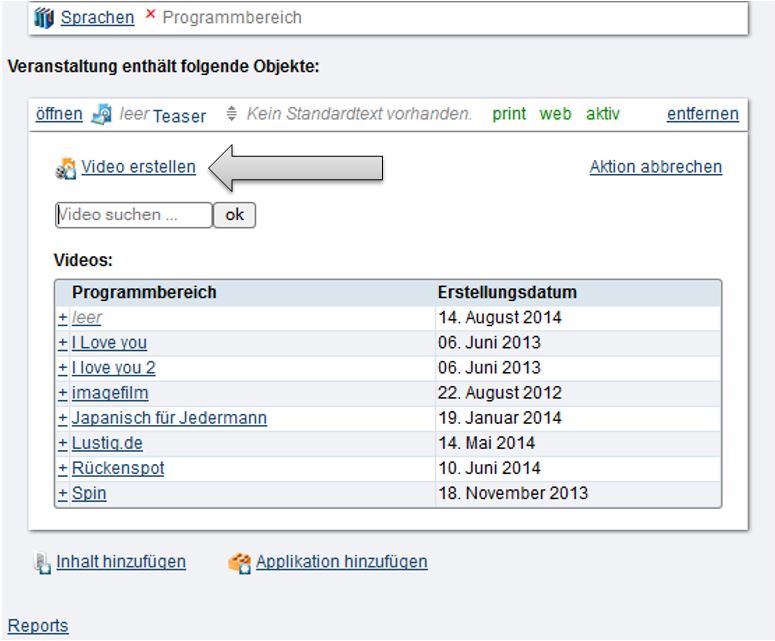Focus the Video suchen search field
Screen dimensions: 775x641
click(x=133, y=215)
